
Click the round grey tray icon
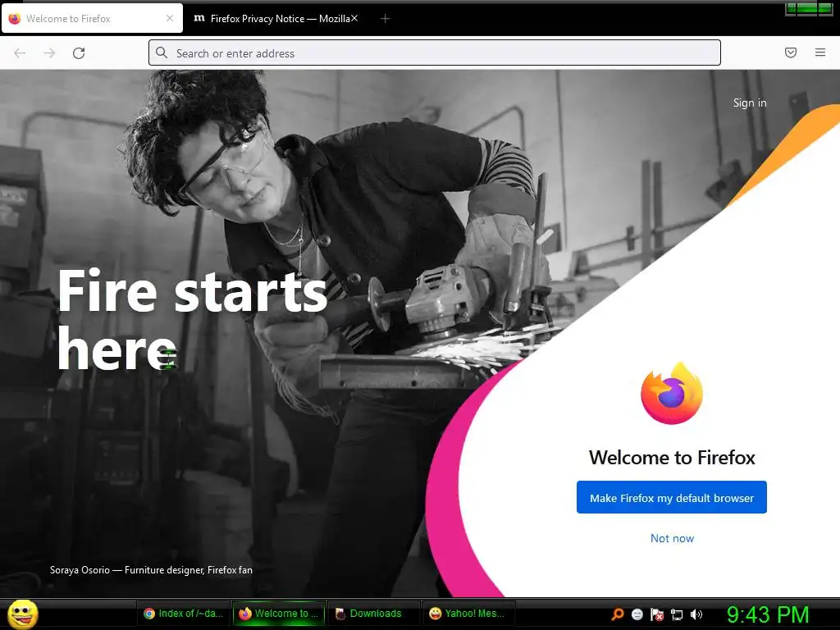click(x=637, y=614)
